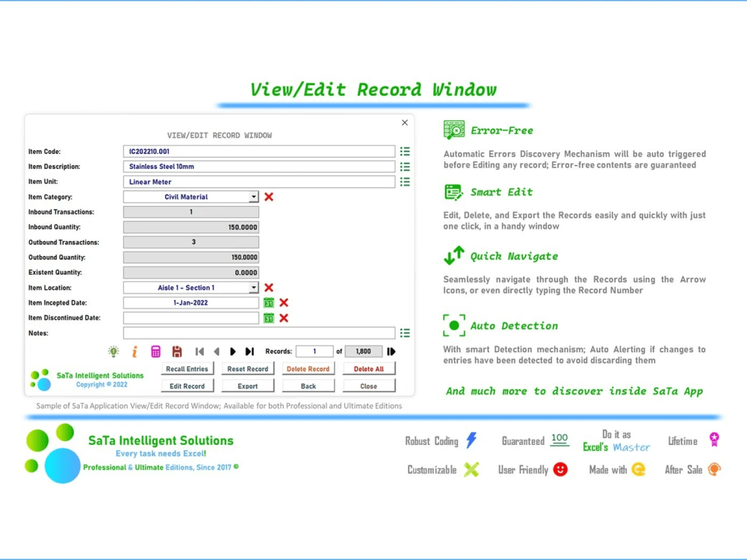Click the info icon near the record controls

(134, 351)
